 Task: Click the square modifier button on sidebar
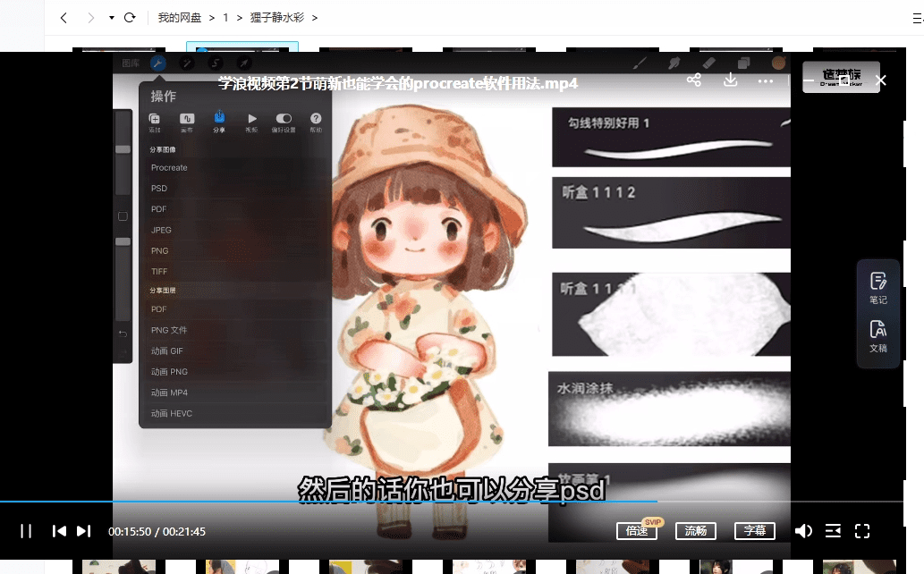(x=123, y=216)
